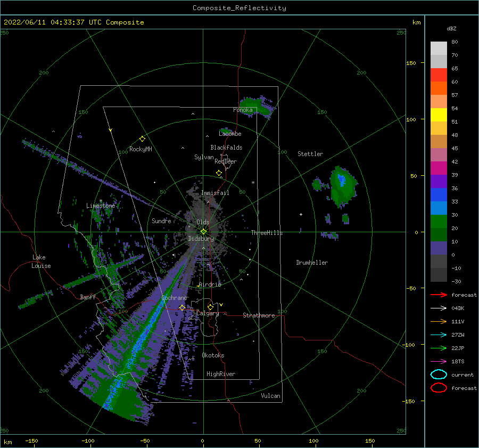This screenshot has width=479, height=448.
Task: Click the Okotoks town label
Action: (x=213, y=355)
